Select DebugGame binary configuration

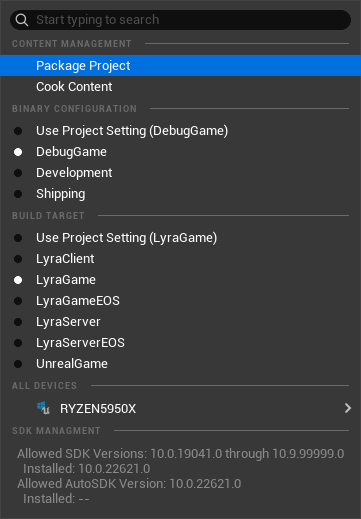click(180, 152)
